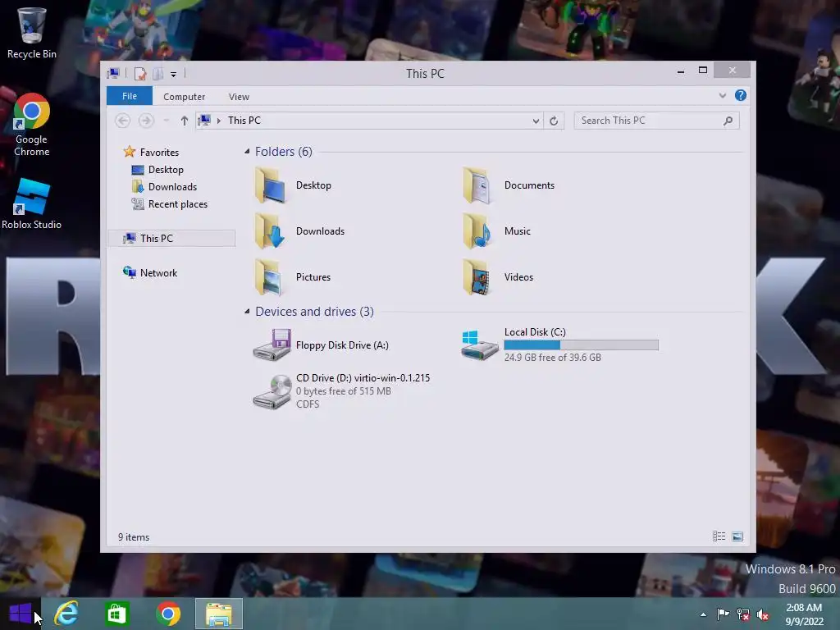
Task: Open the Windows Store taskbar icon
Action: click(116, 614)
